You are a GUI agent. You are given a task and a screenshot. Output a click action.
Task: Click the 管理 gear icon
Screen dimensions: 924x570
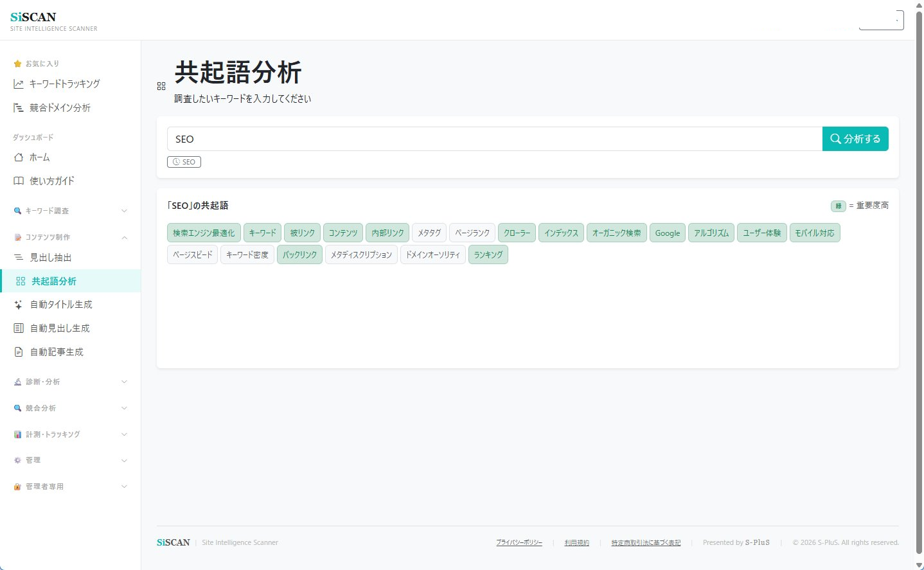click(17, 461)
